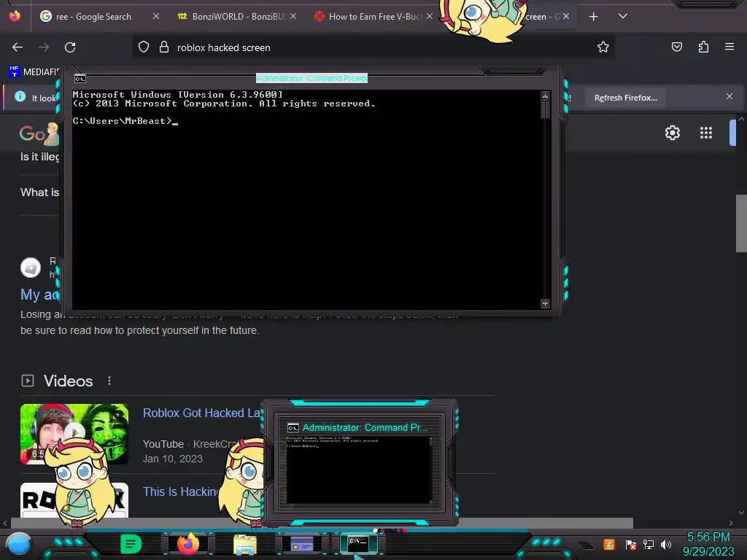This screenshot has width=747, height=560.
Task: Close the Free V-Bucks tab
Action: (430, 16)
